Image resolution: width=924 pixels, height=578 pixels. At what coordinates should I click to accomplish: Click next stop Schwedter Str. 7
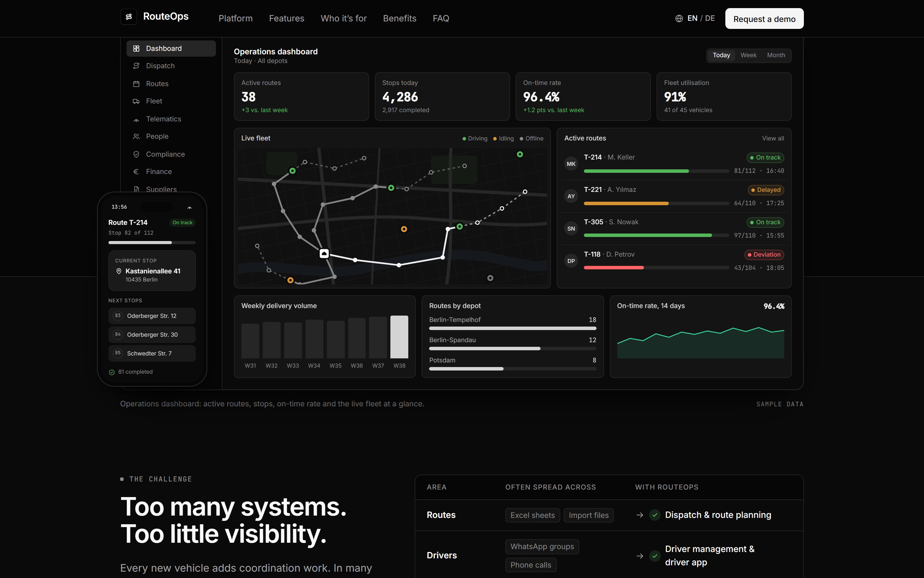click(x=152, y=353)
